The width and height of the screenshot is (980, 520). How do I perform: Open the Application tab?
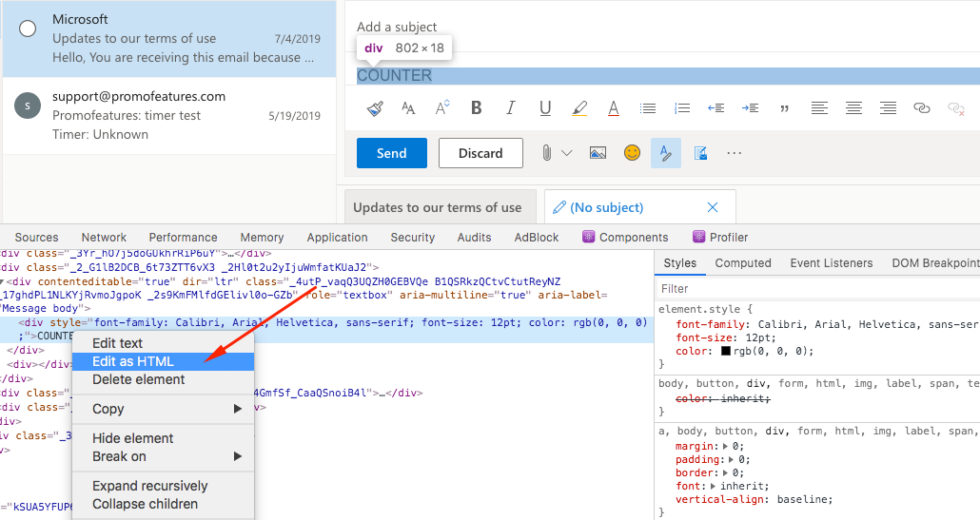coord(337,238)
